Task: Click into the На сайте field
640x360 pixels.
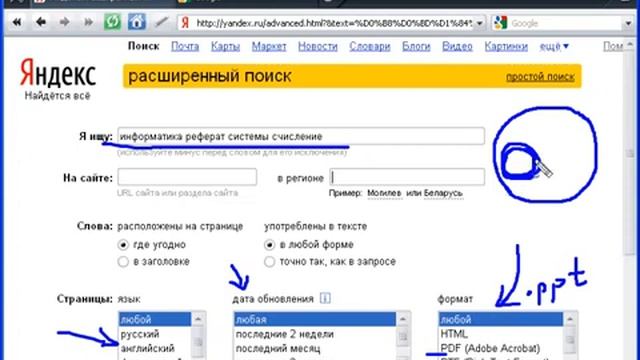Action: (x=187, y=177)
